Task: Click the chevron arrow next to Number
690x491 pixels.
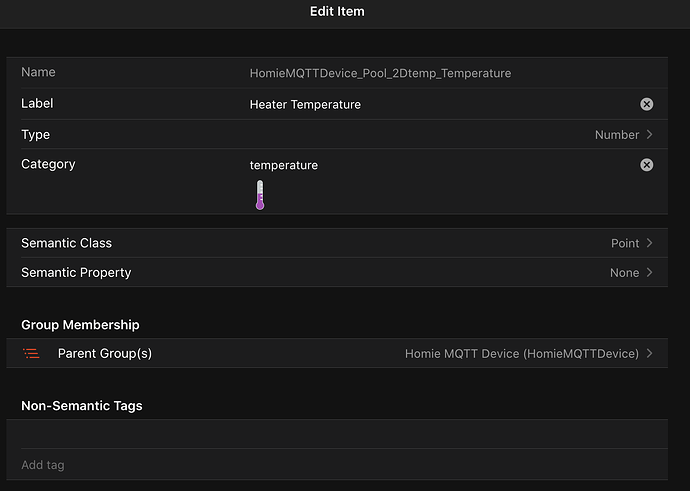Action: pos(650,135)
